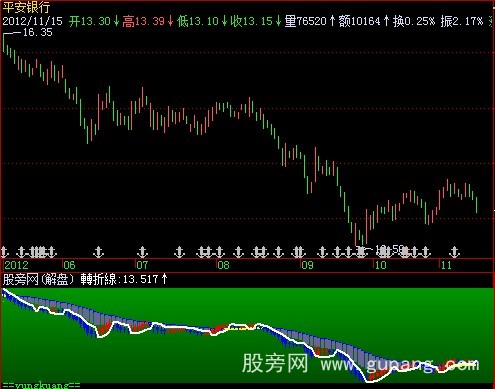Click the turnover rate 换0.25%
495x389 pixels.
(x=414, y=22)
